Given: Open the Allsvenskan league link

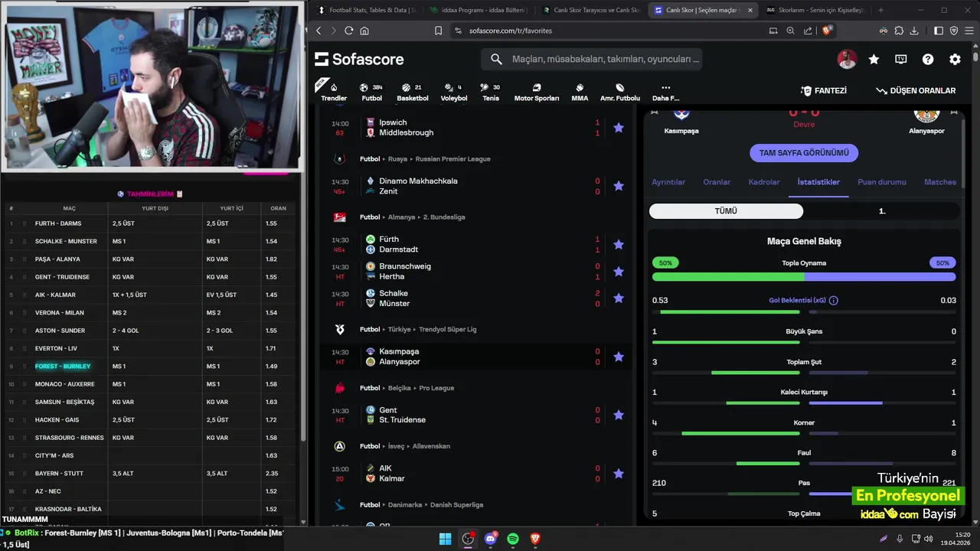Looking at the screenshot, I should pyautogui.click(x=431, y=446).
